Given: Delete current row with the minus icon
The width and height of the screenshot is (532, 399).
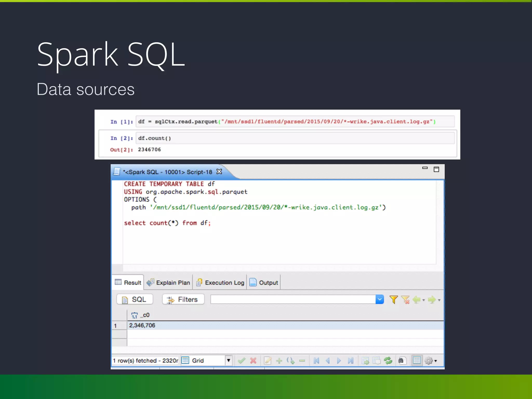Looking at the screenshot, I should 302,361.
